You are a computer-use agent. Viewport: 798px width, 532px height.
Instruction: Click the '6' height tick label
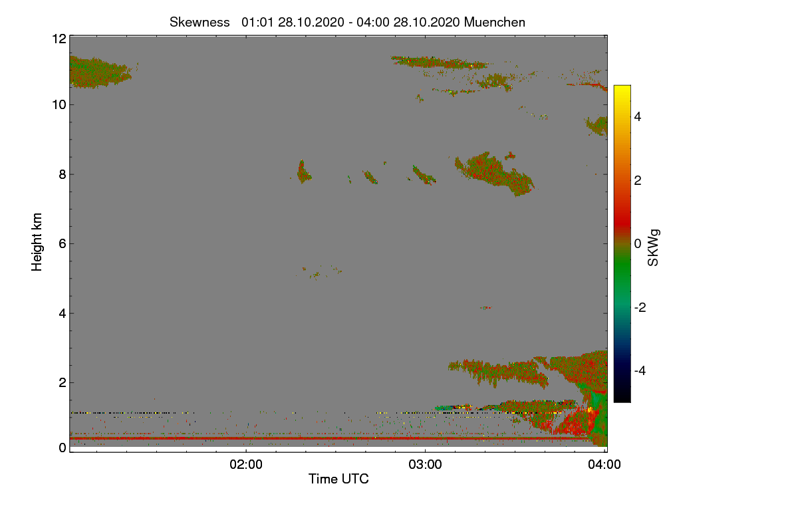[x=62, y=243]
